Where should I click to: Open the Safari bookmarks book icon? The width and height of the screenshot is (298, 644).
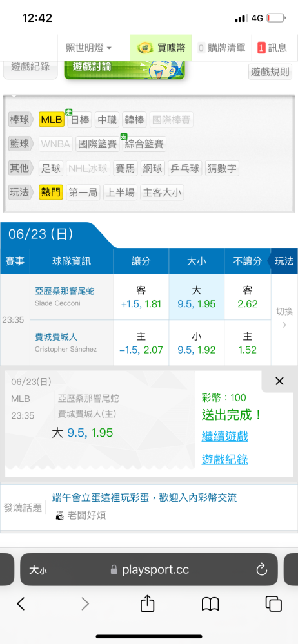point(210,604)
